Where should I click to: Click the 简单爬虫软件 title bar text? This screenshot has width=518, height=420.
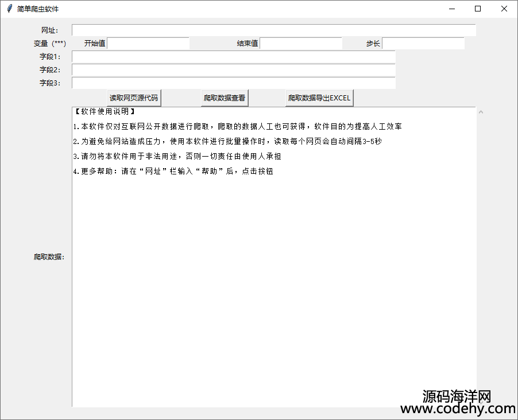[x=38, y=9]
